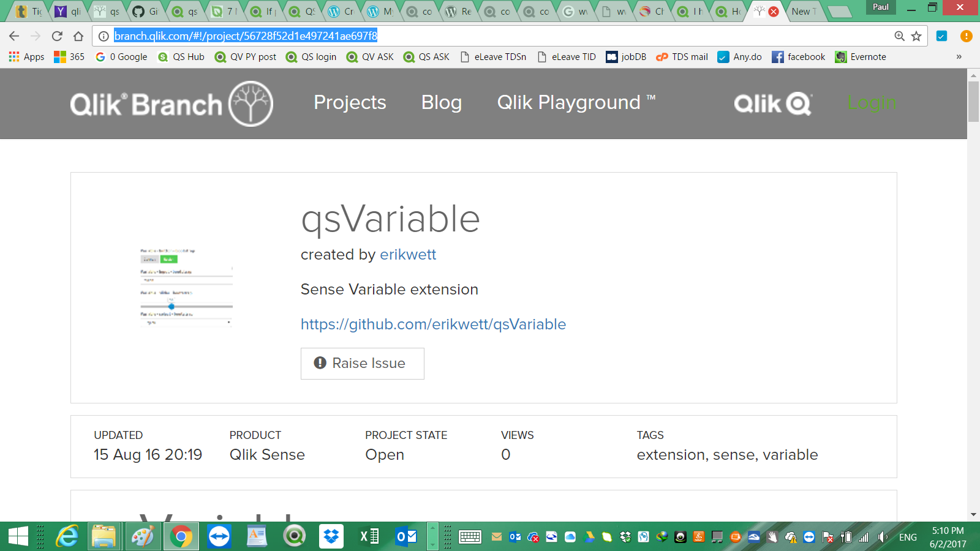Click the orange notification extension icon
The image size is (980, 551).
pos(966,36)
